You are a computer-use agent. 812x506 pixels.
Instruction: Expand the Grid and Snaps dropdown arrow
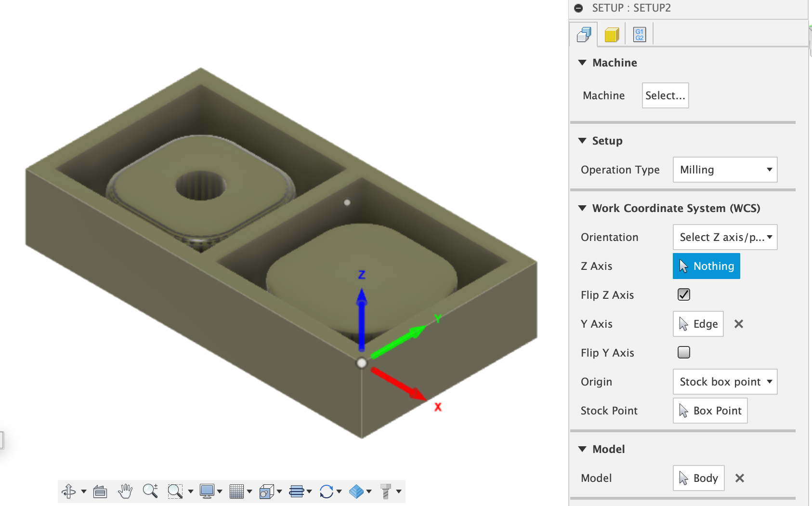249,492
